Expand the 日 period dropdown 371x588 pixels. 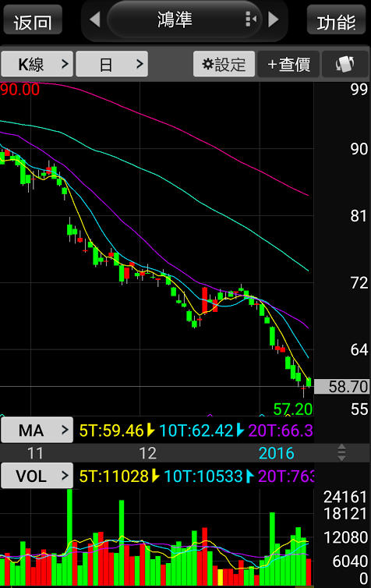(112, 64)
